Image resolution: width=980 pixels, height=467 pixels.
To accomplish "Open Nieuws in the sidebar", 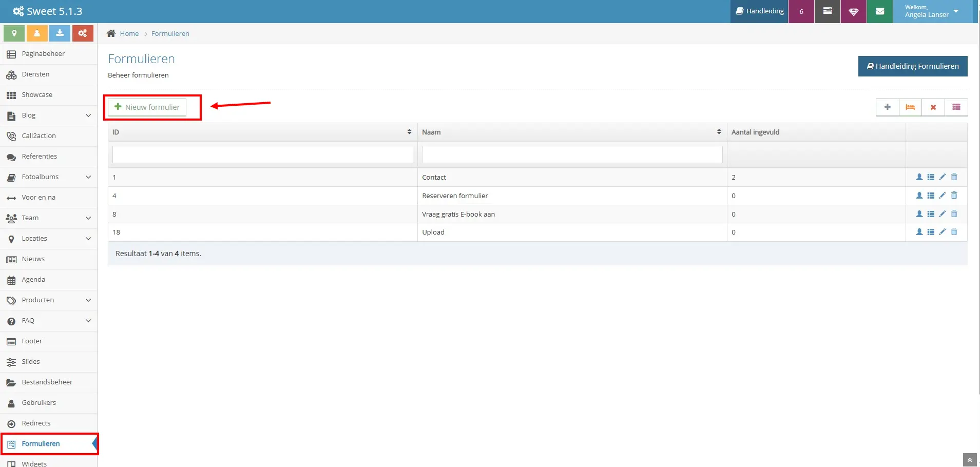I will [48, 259].
